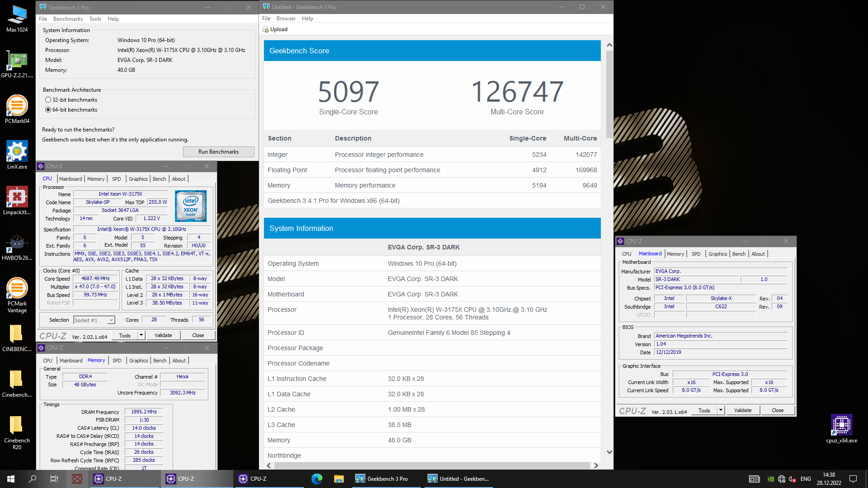Click DRAM Frequency 1995.2 MHz field
This screenshot has height=488, width=868.
(144, 412)
